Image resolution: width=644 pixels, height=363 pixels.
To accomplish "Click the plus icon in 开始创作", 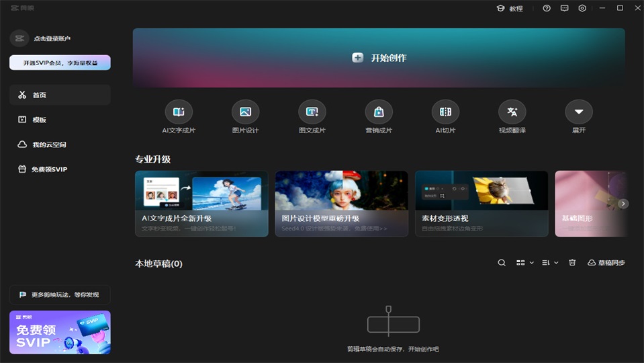I will pos(357,58).
